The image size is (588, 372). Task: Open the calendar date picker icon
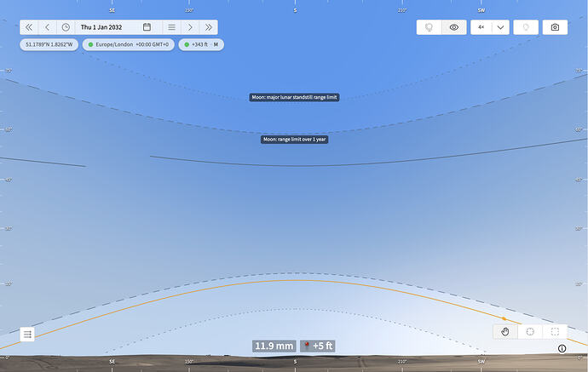pos(147,27)
